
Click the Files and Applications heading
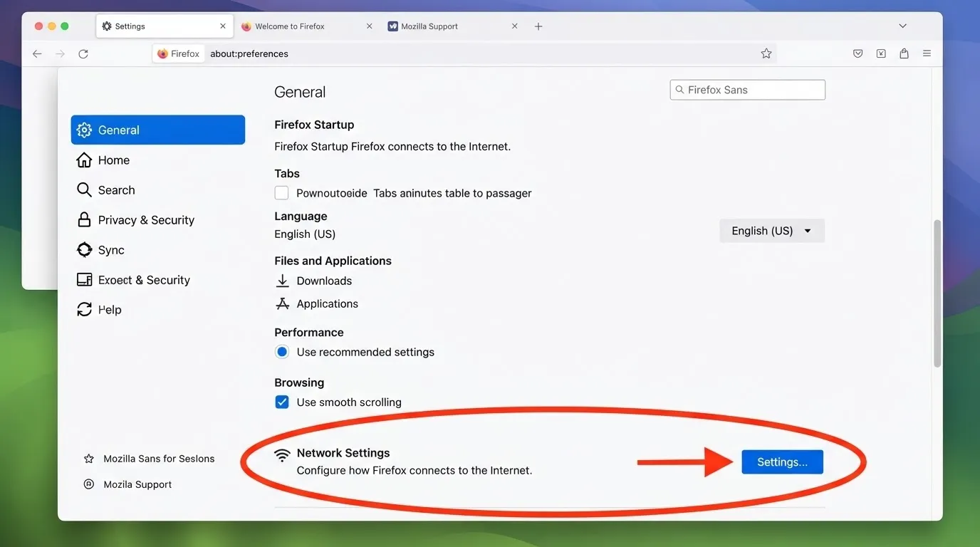click(x=333, y=261)
